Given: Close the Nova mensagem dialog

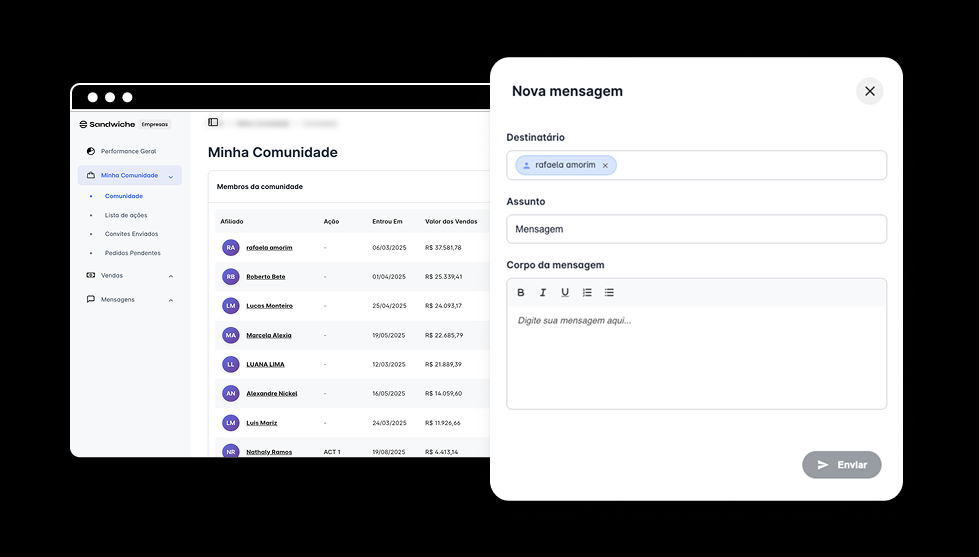Looking at the screenshot, I should [x=869, y=91].
